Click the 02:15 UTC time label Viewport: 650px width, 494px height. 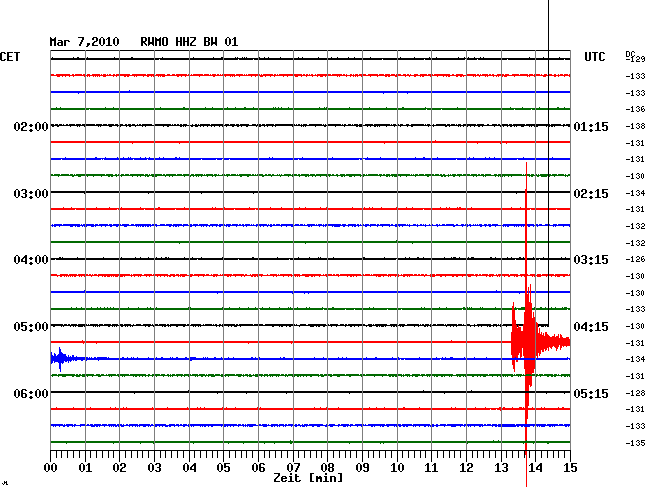pyautogui.click(x=591, y=194)
